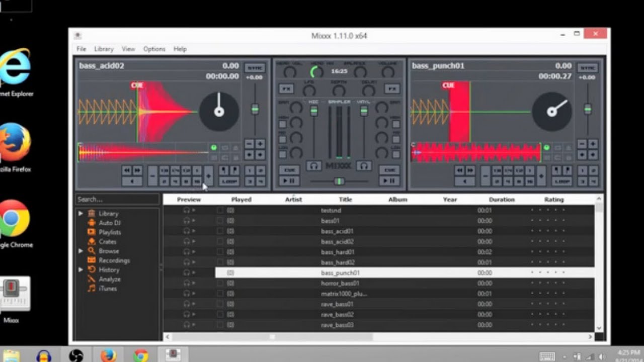This screenshot has height=362, width=644.
Task: Click pitch slider on bass_acid02 deck
Action: point(255,109)
